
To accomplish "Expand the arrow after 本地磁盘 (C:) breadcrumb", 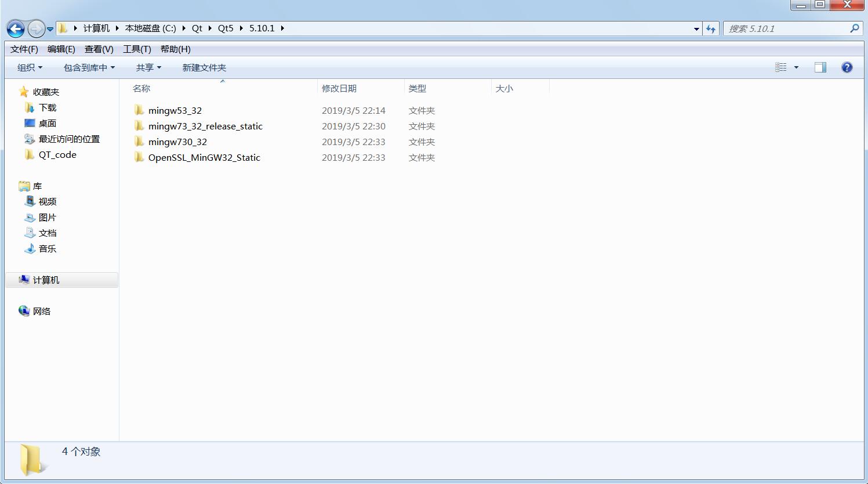I will click(184, 28).
